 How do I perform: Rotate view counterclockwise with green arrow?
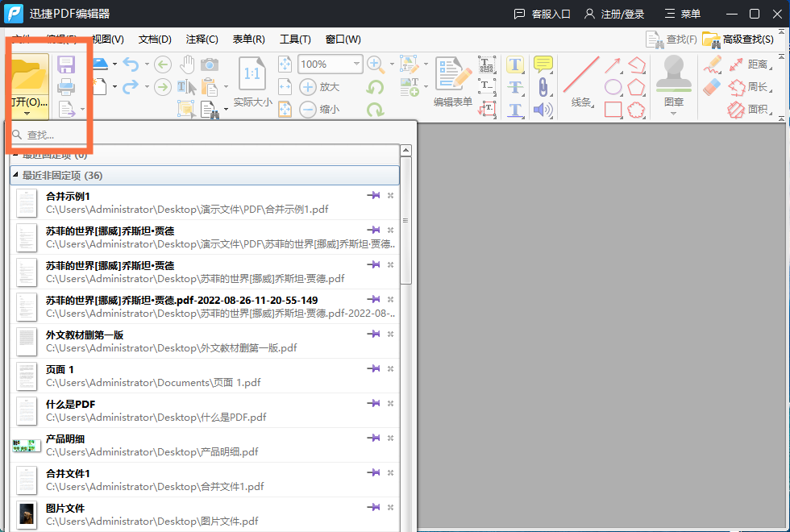point(376,87)
